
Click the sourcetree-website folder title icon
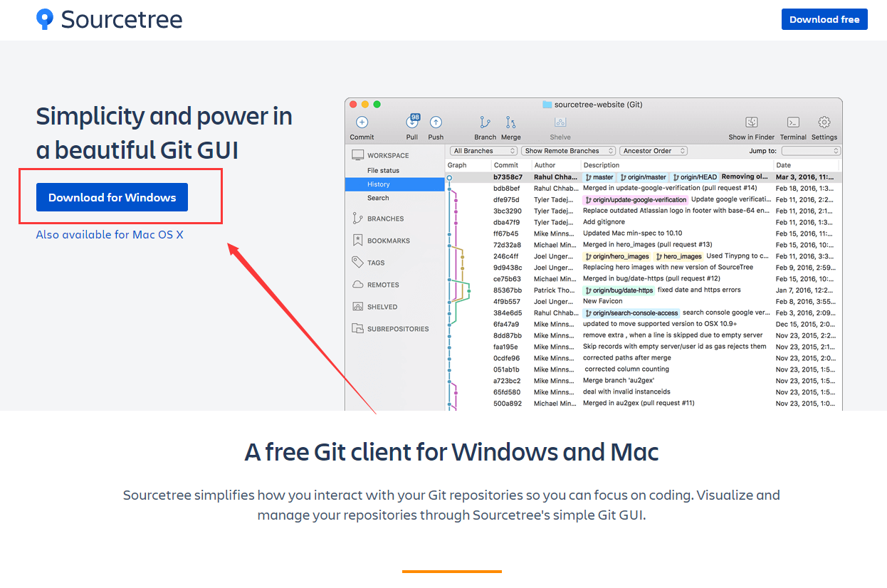[547, 105]
